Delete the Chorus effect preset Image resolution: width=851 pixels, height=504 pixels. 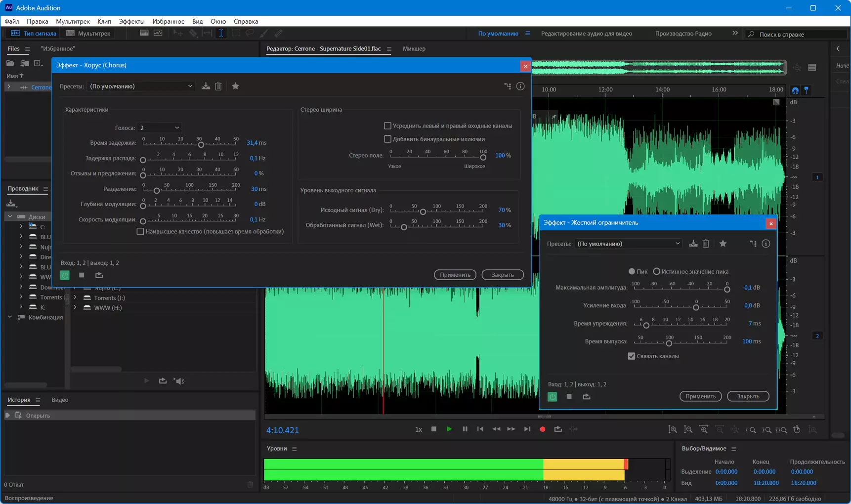click(218, 86)
